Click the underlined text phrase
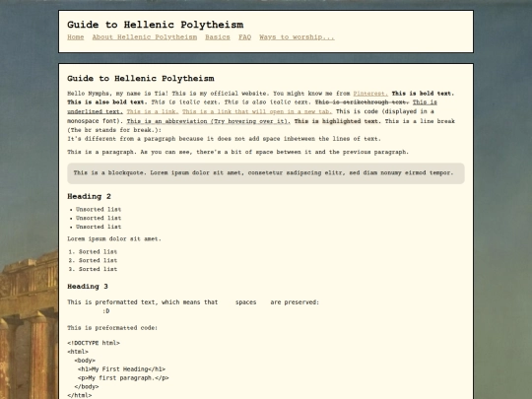The width and height of the screenshot is (532, 399). pyautogui.click(x=252, y=106)
